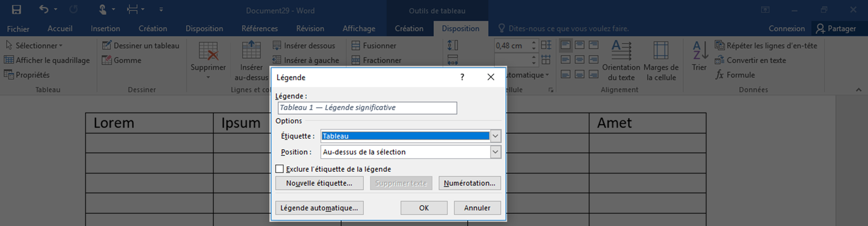Open the Affichage tab

359,28
